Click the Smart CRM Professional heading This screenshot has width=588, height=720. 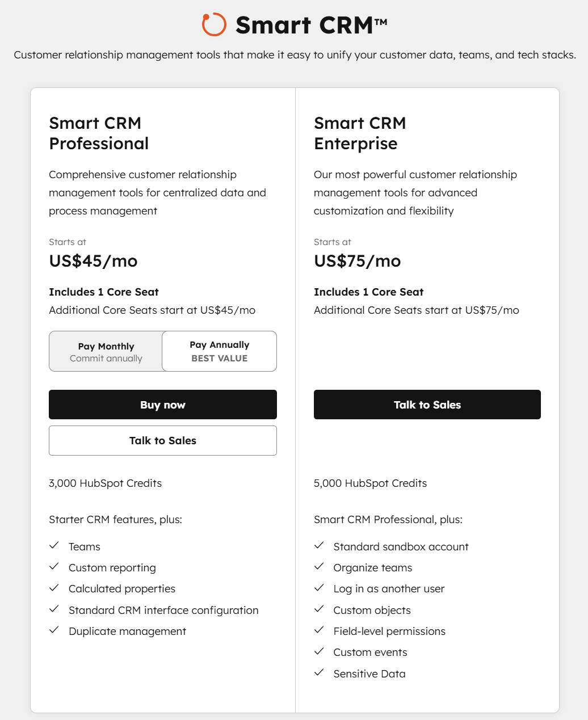(99, 133)
